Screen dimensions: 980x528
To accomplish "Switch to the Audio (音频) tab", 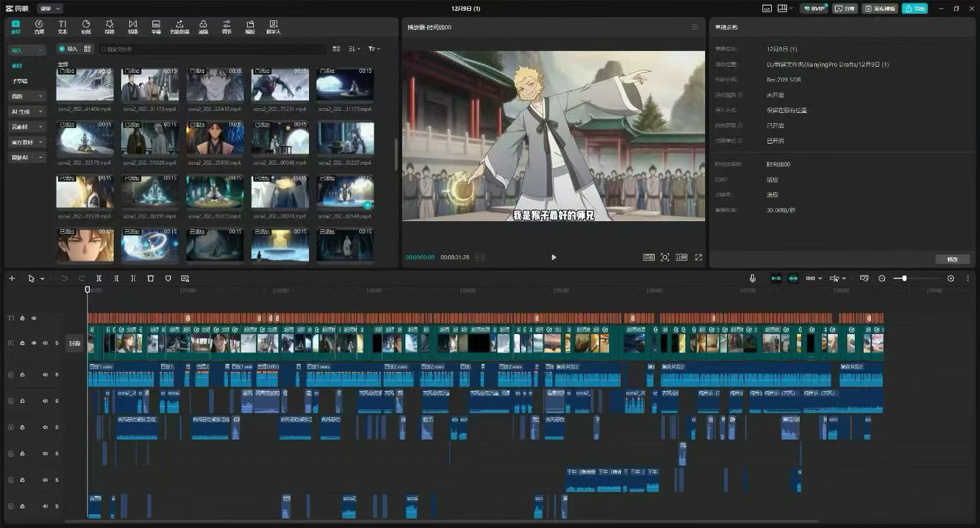I will point(39,27).
